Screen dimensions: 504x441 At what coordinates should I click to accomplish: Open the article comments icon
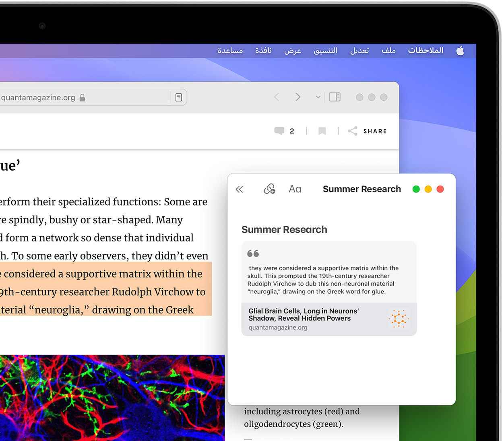coord(279,131)
